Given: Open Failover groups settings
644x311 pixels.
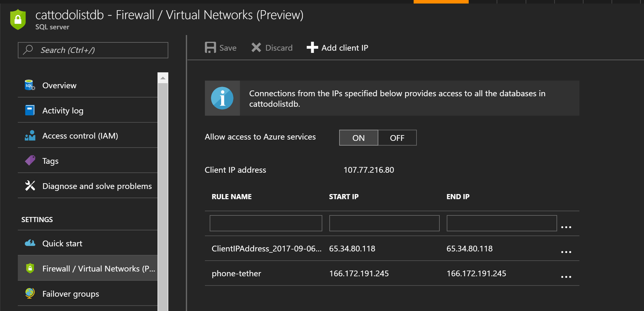Looking at the screenshot, I should [71, 294].
